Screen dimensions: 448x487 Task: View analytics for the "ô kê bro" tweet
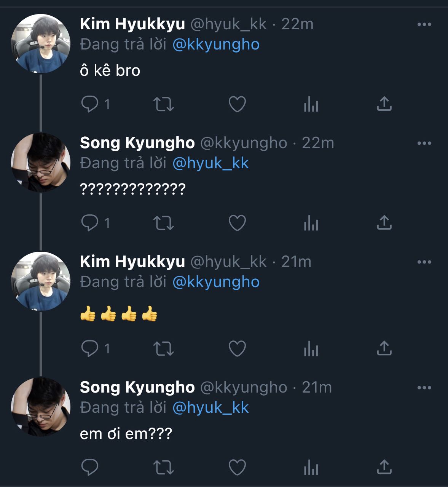click(311, 104)
